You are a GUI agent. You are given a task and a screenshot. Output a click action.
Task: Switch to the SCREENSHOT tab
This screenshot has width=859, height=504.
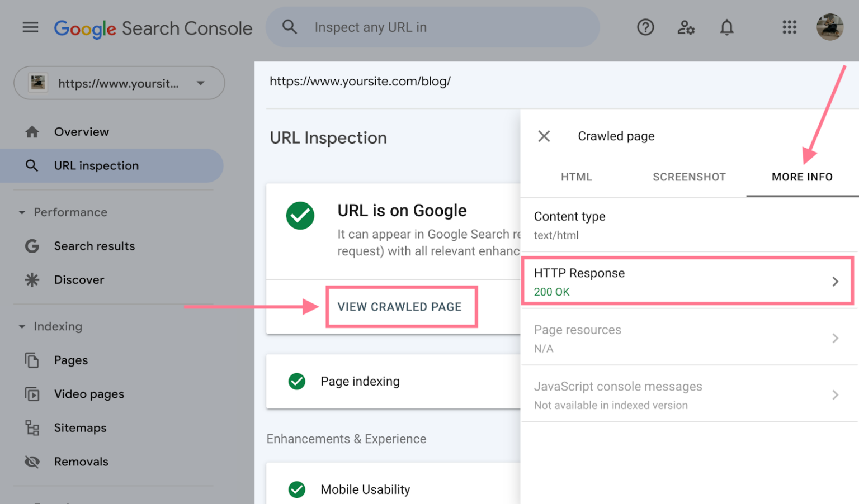point(689,177)
